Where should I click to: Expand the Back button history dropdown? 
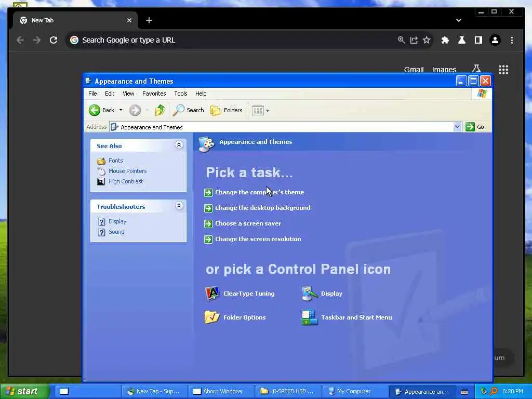pos(121,110)
